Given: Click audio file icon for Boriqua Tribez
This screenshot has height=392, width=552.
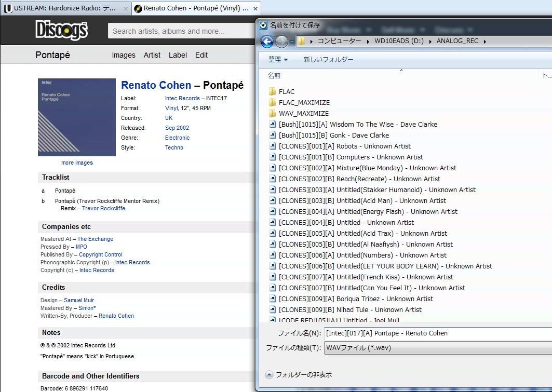Looking at the screenshot, I should pyautogui.click(x=273, y=299).
